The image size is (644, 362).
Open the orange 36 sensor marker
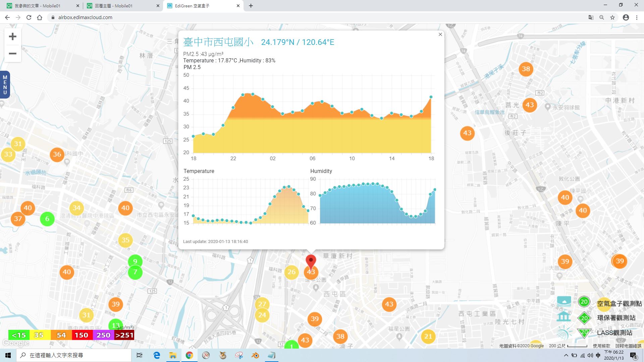pos(57,155)
